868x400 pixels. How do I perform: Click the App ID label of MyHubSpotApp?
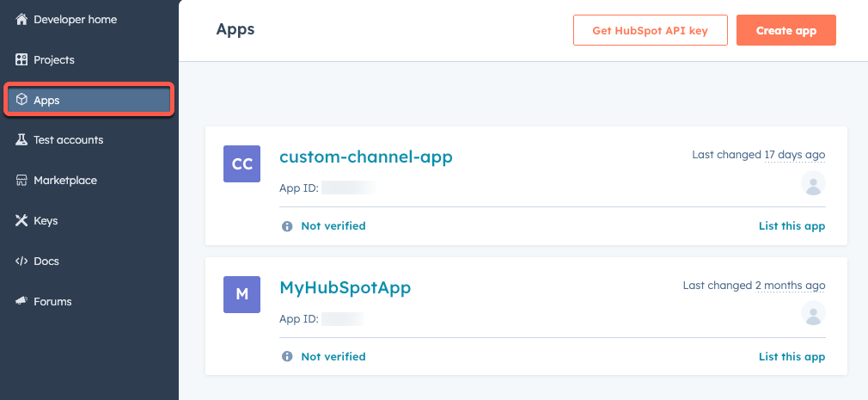299,319
